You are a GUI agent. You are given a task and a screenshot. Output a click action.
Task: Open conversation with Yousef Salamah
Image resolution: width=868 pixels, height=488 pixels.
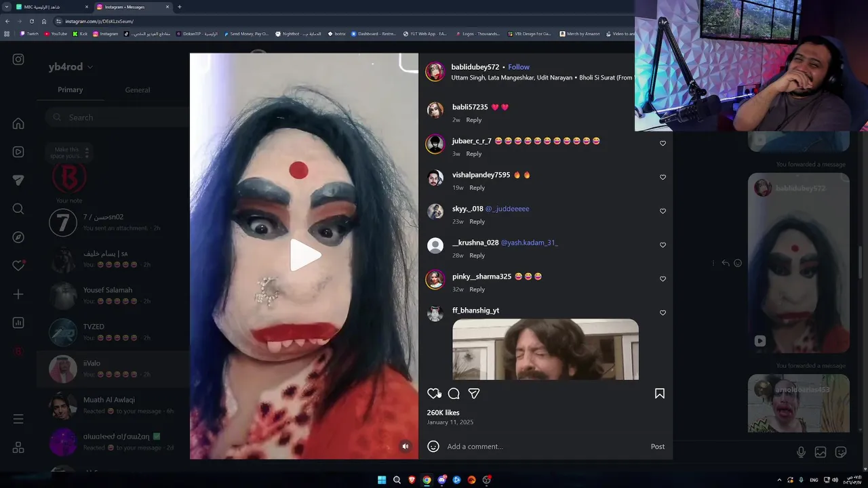pyautogui.click(x=113, y=296)
